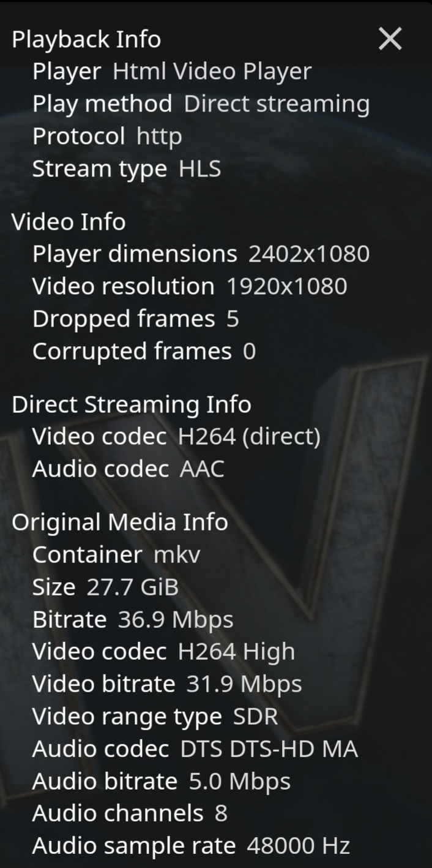Click the 48000 Hz sample rate value

298,847
